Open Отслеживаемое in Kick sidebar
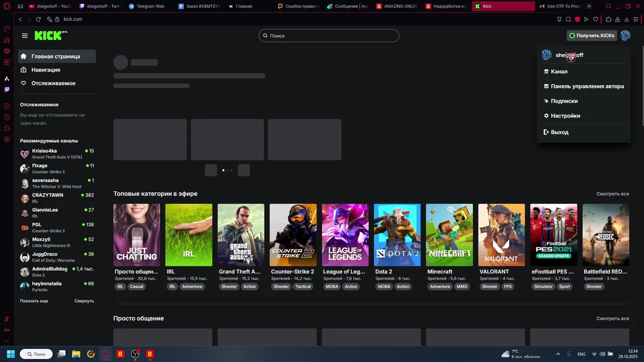Screen dimensions: 644x362 click(x=57, y=83)
